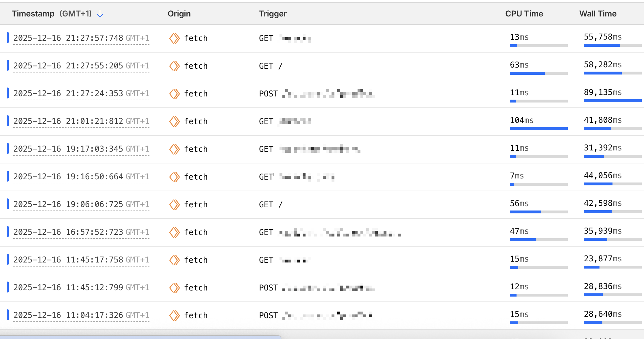Select the fetch icon on the 19:17:03 entry
644x339 pixels.
pyautogui.click(x=174, y=149)
